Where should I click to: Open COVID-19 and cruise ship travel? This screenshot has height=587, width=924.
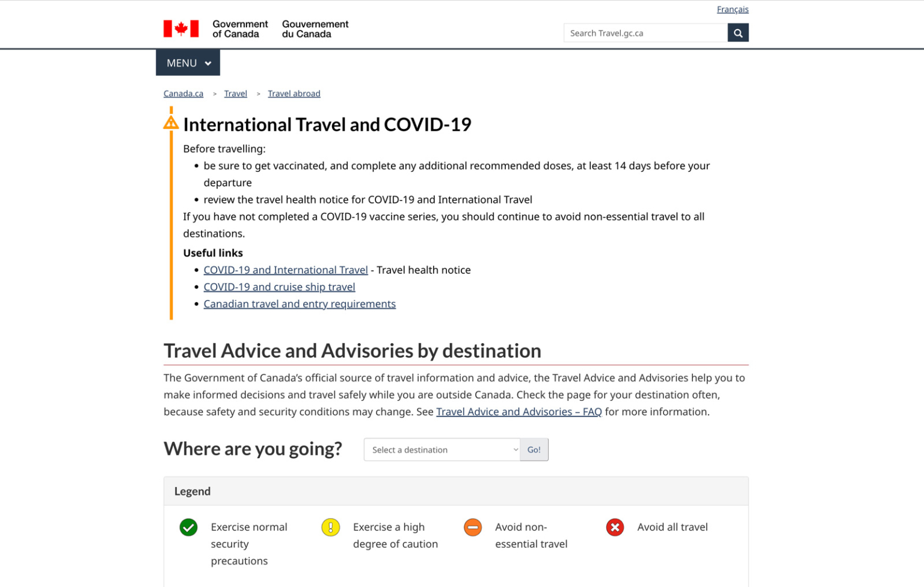[x=279, y=287]
